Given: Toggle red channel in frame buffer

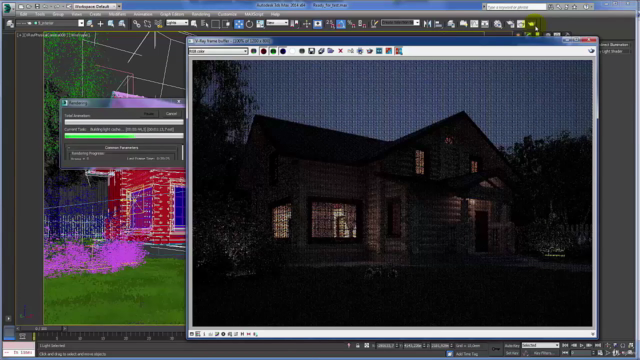Looking at the screenshot, I should coord(263,51).
